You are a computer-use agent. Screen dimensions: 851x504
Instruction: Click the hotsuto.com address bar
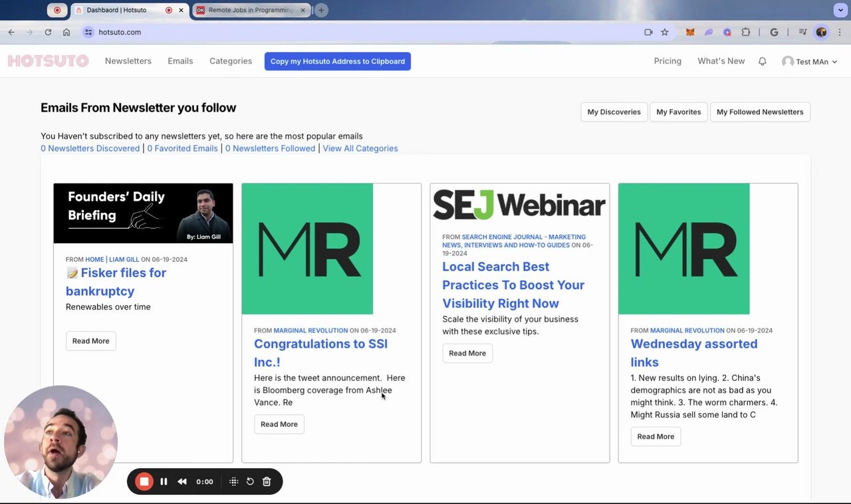359,32
